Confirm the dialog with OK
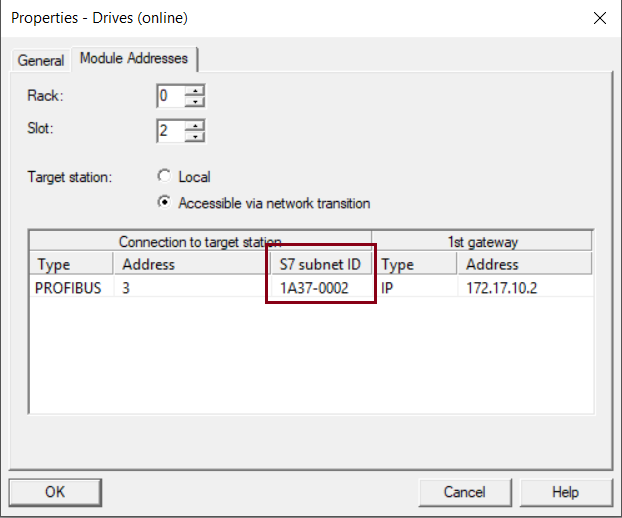The height and width of the screenshot is (518, 622). coord(55,492)
